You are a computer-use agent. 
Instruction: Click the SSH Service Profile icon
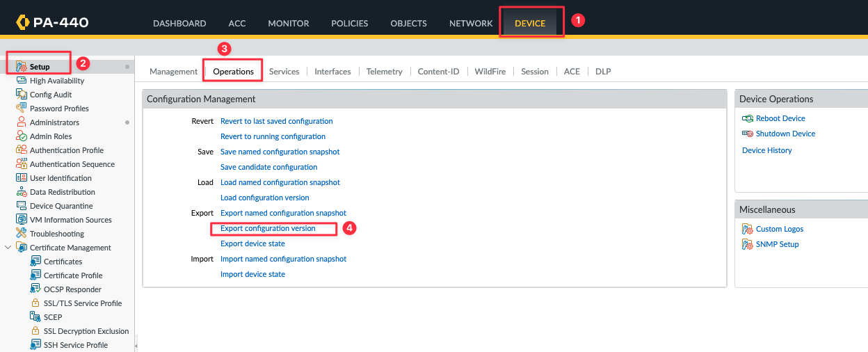35,345
